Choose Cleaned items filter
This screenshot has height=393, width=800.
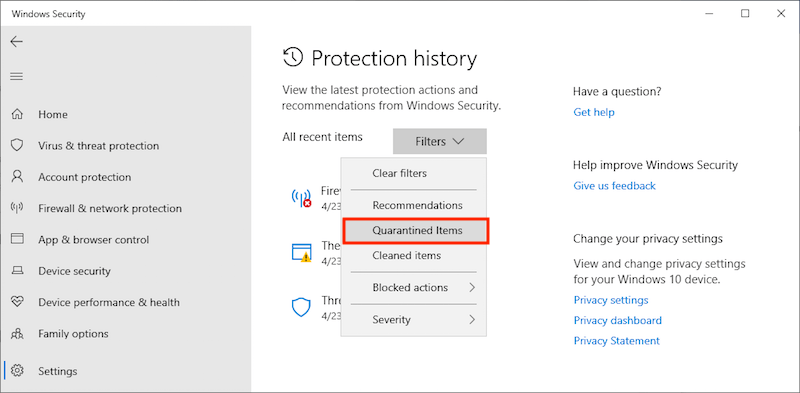(x=414, y=255)
